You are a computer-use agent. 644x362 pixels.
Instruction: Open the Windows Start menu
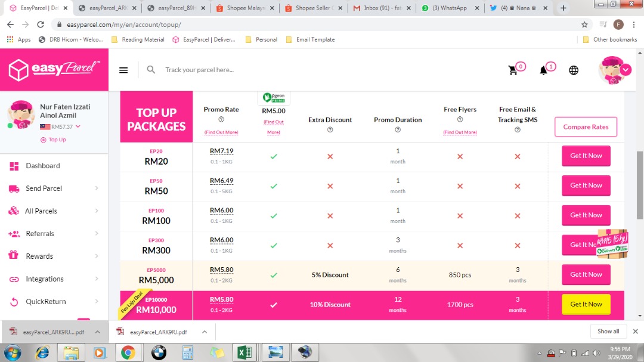tap(13, 352)
